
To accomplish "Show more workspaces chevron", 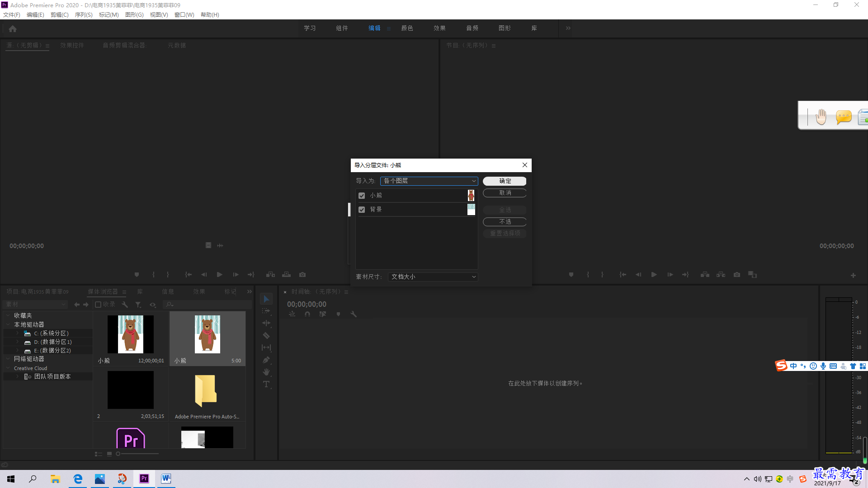I will (568, 28).
